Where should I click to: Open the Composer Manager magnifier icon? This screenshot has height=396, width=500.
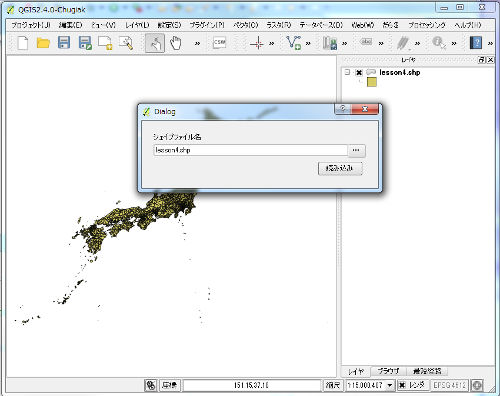[x=126, y=43]
